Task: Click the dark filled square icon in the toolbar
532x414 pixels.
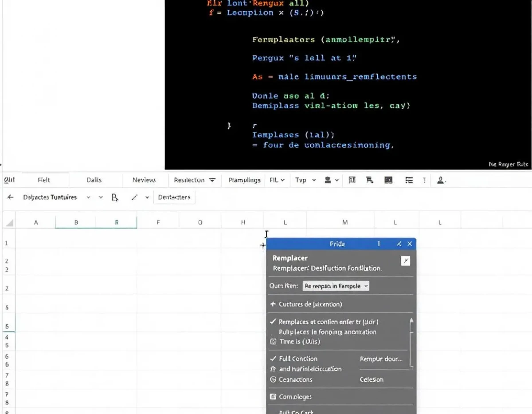Action: [388, 180]
